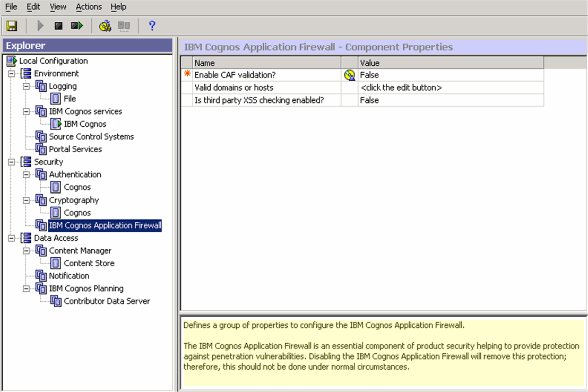This screenshot has width=588, height=392.
Task: Collapse the Security tree node
Action: pos(12,162)
